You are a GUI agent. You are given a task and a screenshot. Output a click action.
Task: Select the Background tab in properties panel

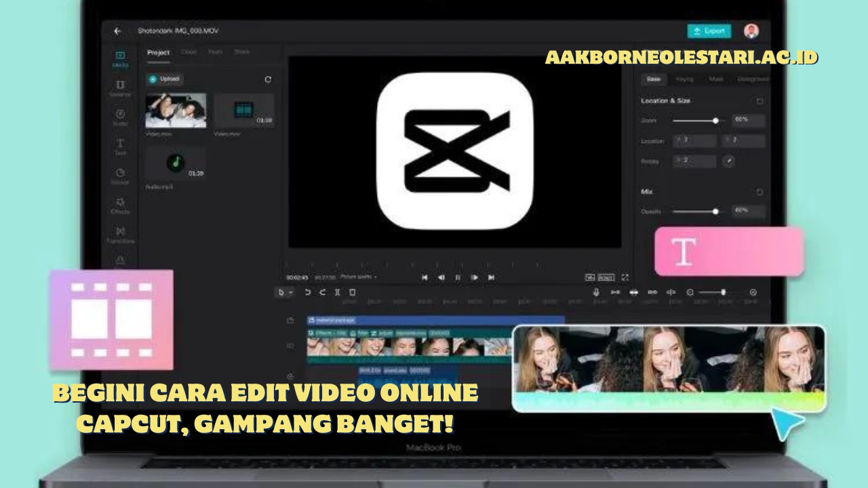click(x=753, y=79)
